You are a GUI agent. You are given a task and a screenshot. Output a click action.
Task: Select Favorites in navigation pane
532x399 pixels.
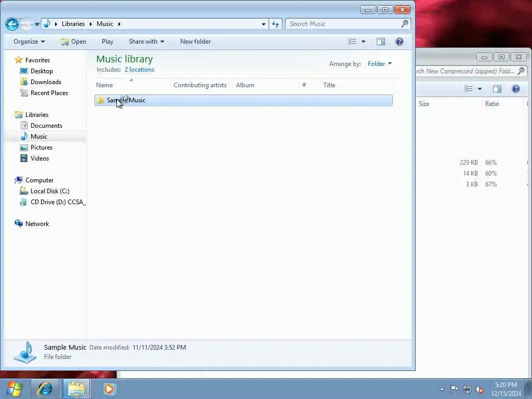tap(37, 60)
